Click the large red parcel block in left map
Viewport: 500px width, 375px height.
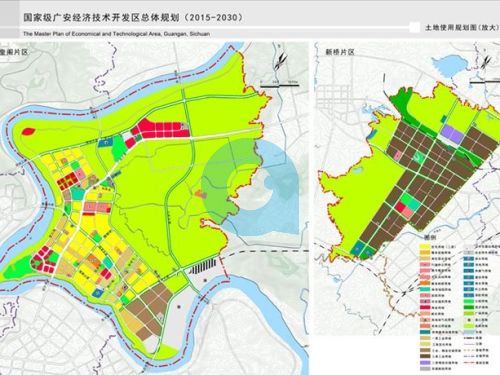161,129
